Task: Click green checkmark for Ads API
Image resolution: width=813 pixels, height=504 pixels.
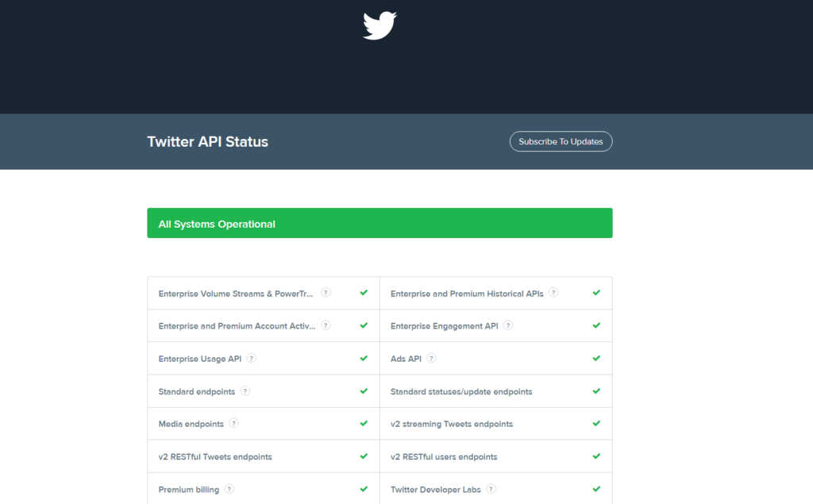Action: coord(596,358)
